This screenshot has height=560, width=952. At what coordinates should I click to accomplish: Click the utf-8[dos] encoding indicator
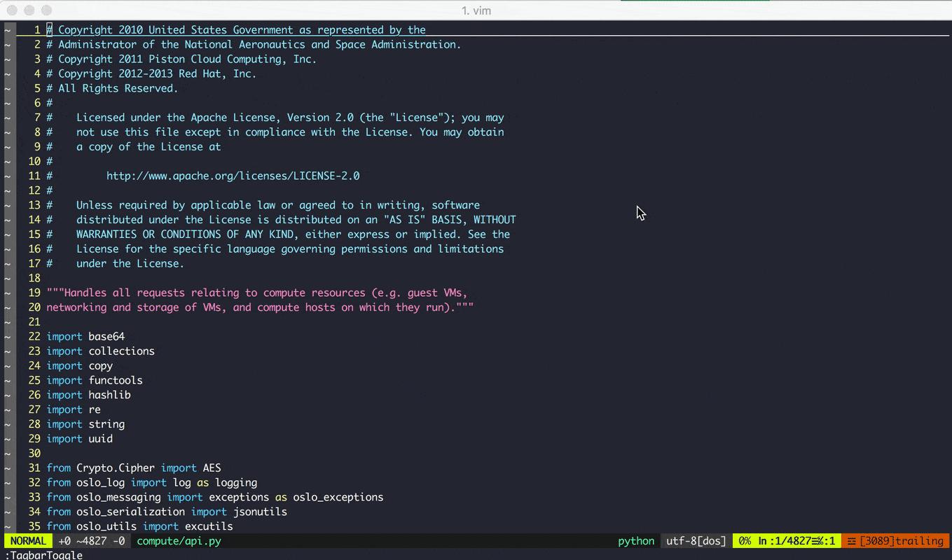(x=694, y=540)
